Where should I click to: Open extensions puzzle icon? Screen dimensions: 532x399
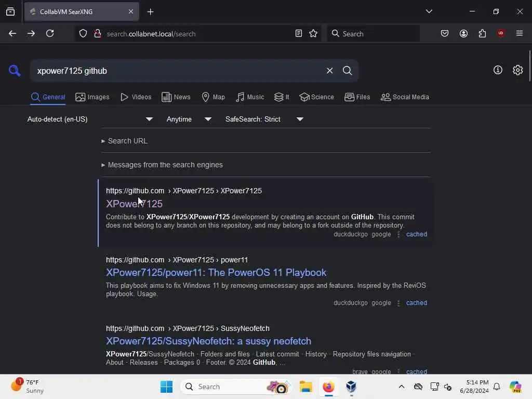[482, 34]
